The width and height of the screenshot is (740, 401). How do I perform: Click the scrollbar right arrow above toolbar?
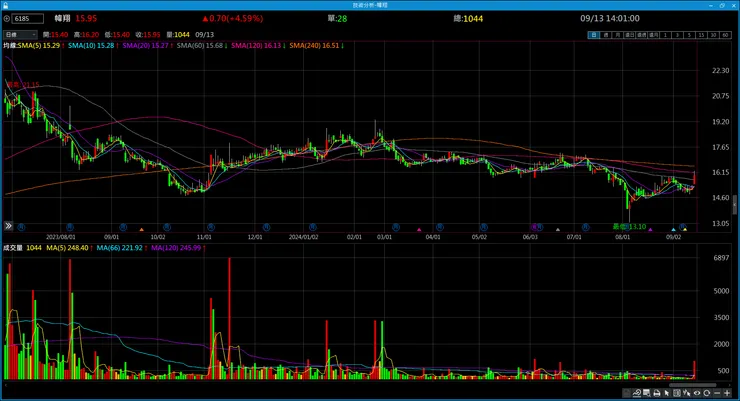731,385
